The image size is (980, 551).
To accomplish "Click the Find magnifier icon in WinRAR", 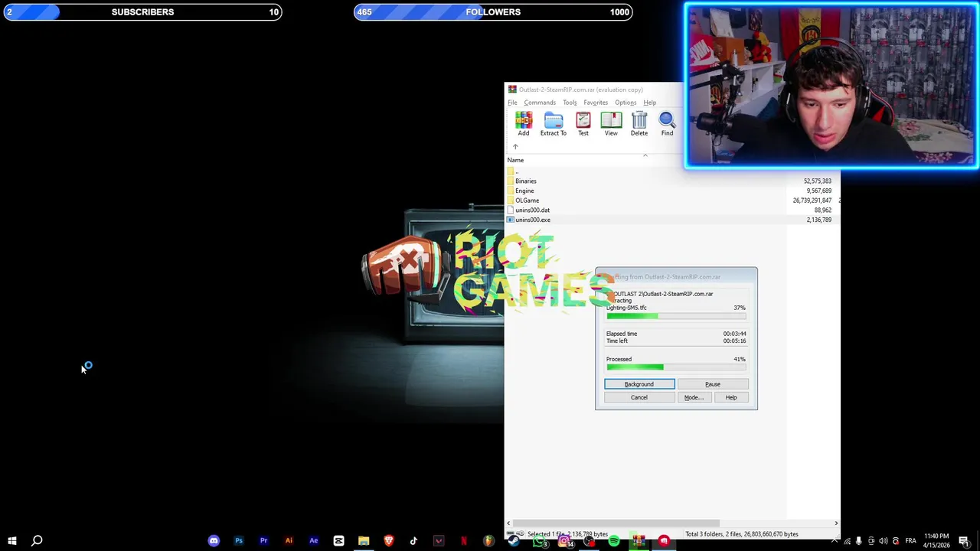I will (x=667, y=124).
